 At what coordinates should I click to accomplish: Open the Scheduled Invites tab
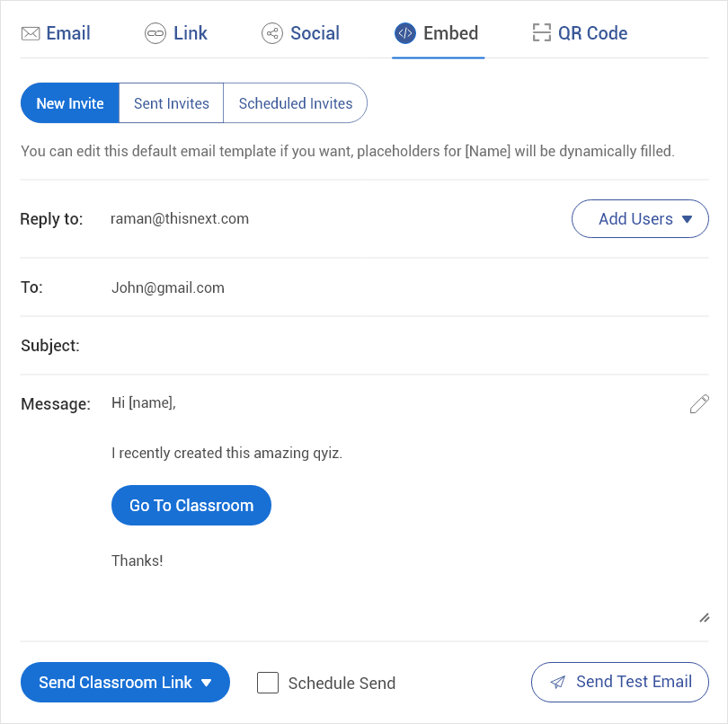click(x=295, y=103)
